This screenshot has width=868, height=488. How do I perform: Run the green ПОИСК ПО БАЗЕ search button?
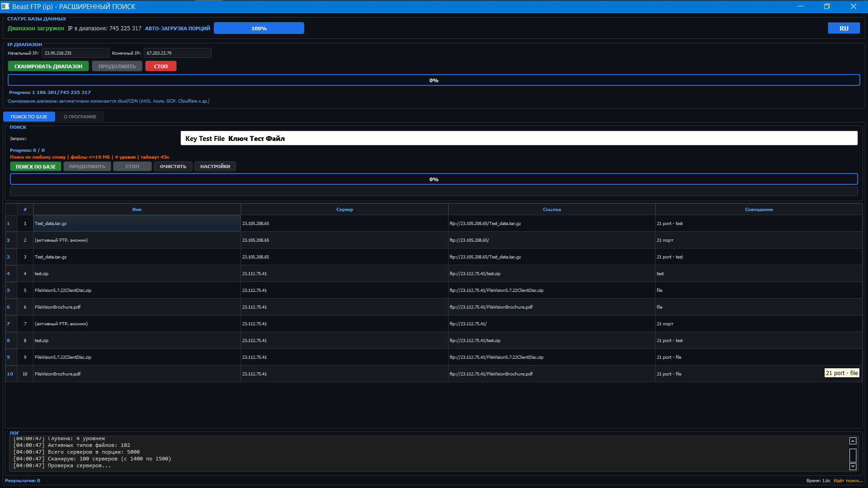36,166
